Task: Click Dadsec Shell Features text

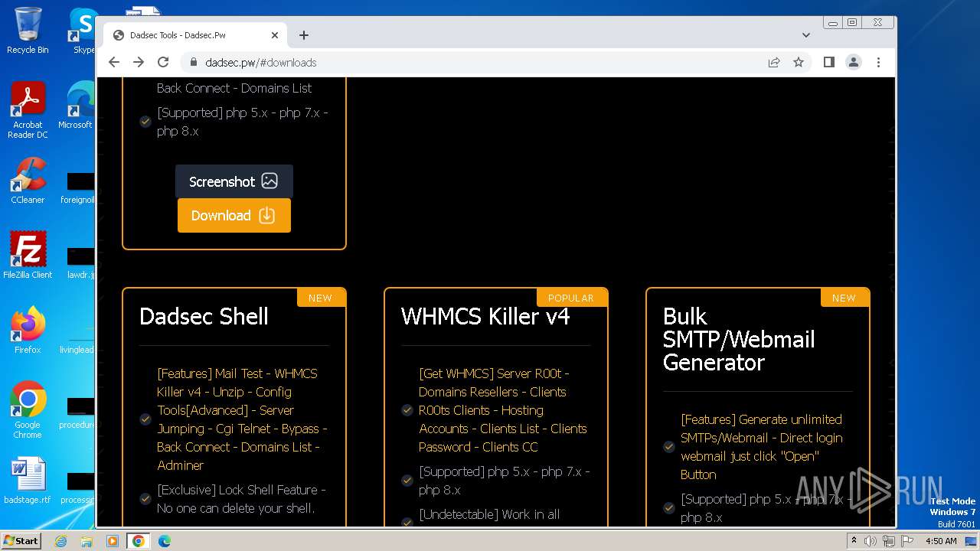Action: click(242, 419)
